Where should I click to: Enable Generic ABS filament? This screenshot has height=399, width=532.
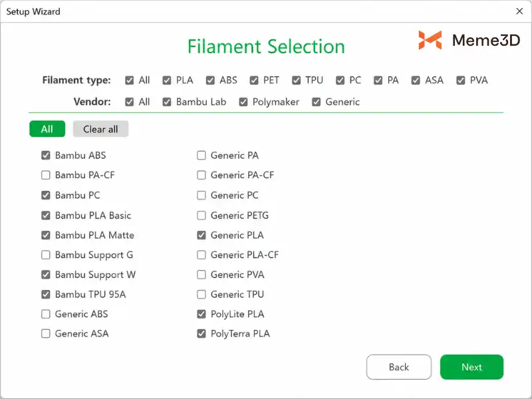(45, 314)
